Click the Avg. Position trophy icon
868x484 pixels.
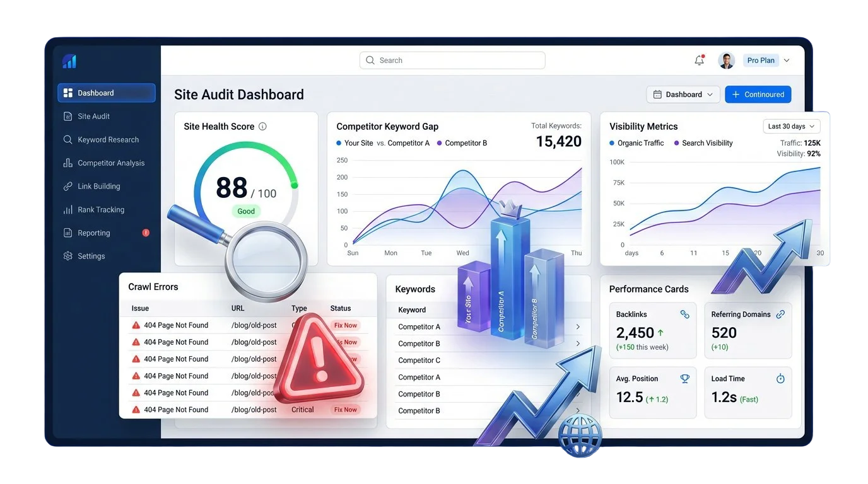tap(684, 379)
